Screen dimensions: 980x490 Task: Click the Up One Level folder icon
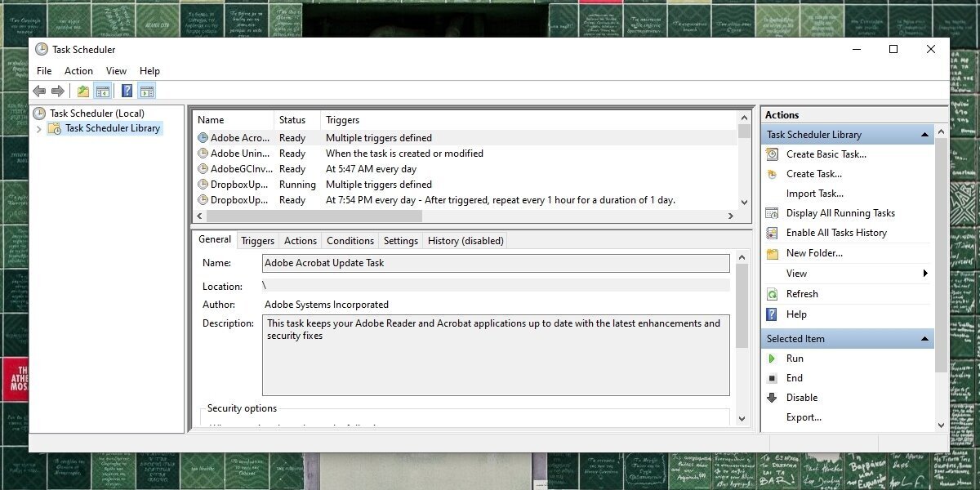pyautogui.click(x=82, y=91)
